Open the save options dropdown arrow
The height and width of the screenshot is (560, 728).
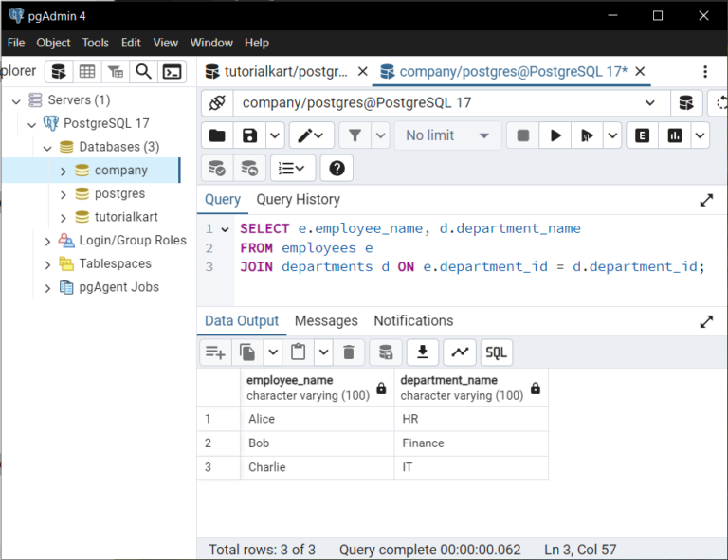[x=275, y=135]
